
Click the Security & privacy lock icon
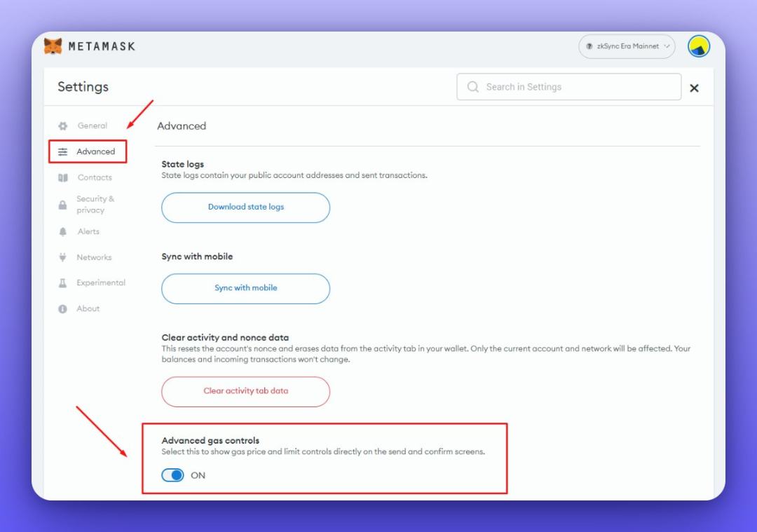pos(62,205)
